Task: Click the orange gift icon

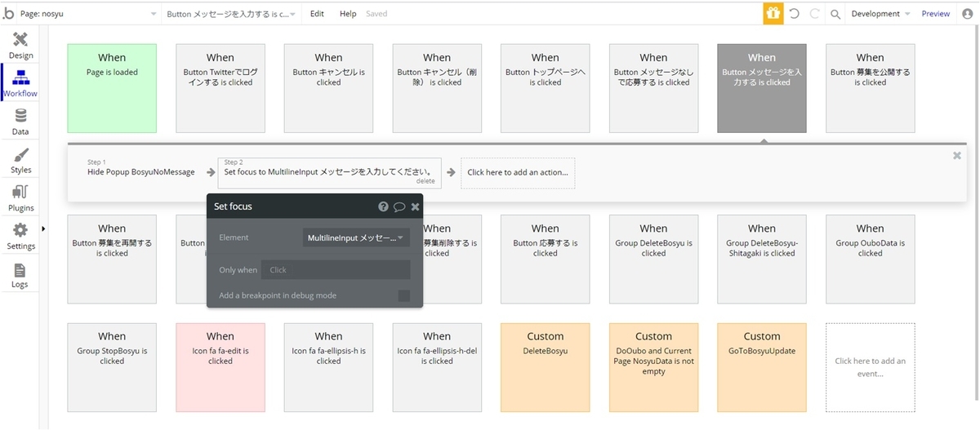Action: click(773, 14)
